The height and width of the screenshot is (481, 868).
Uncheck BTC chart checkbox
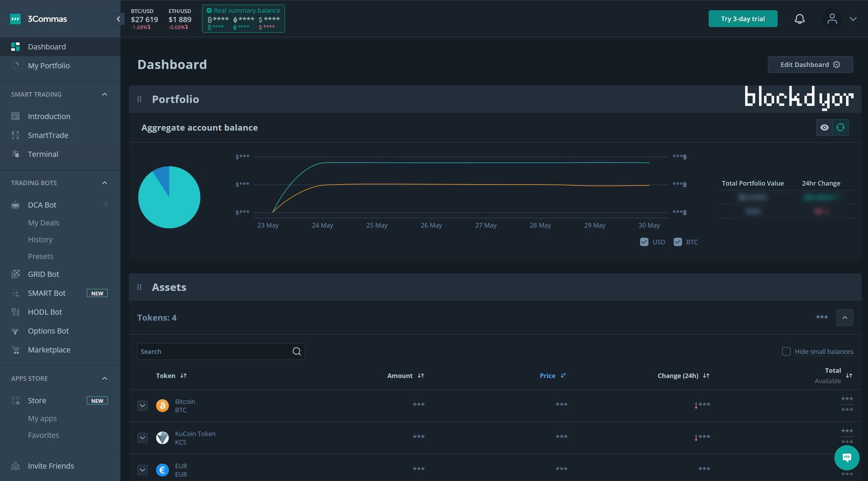(x=677, y=242)
